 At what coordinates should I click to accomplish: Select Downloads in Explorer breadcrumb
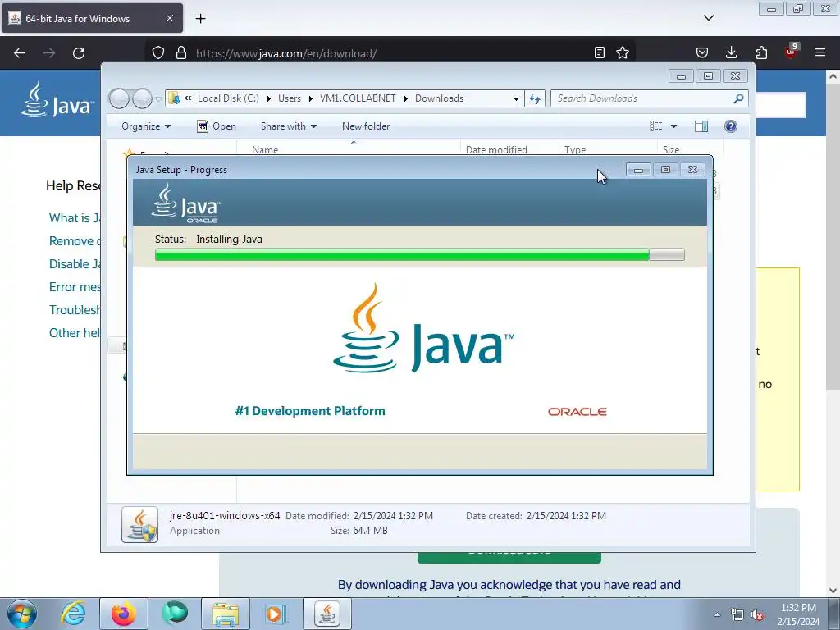[440, 98]
